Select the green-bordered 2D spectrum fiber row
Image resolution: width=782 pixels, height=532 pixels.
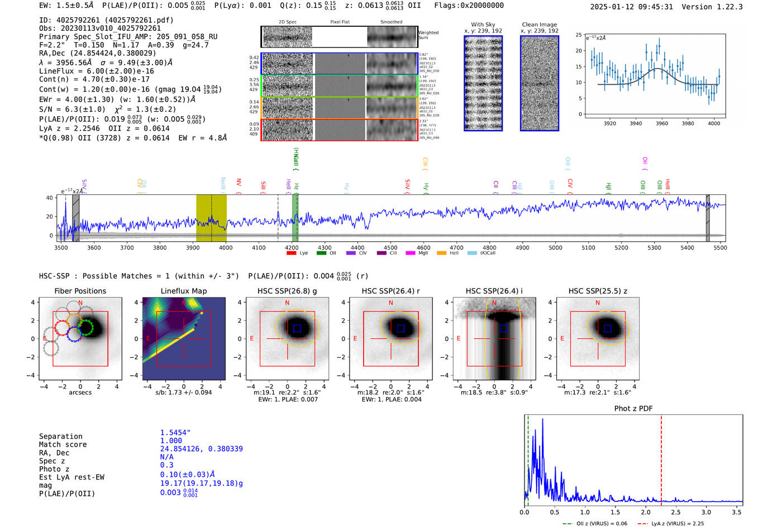[x=339, y=86]
